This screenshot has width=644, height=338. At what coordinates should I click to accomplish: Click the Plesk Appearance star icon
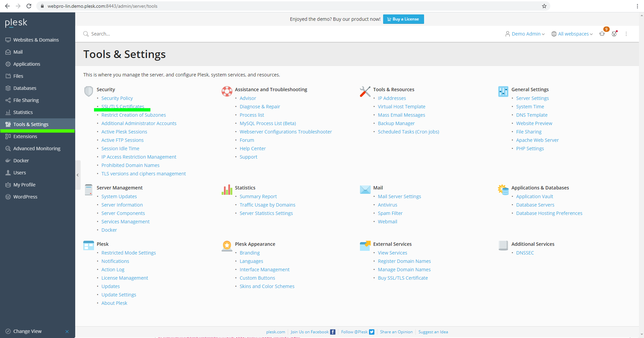pyautogui.click(x=227, y=246)
